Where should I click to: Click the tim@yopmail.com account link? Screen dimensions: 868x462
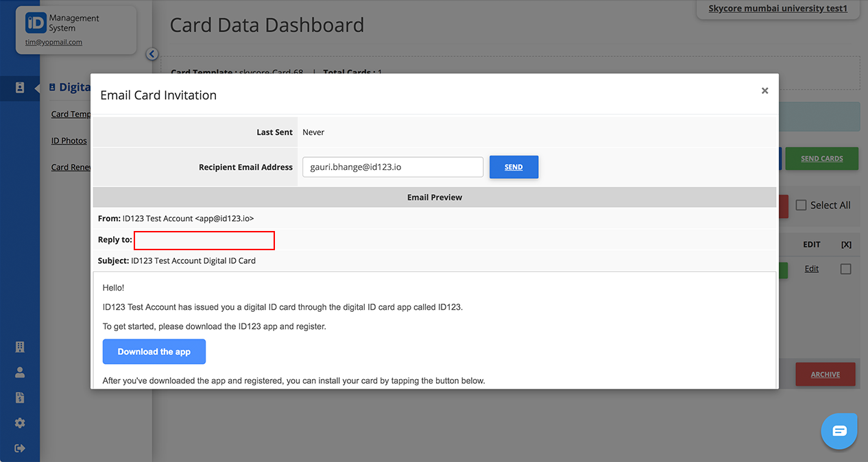tap(53, 42)
